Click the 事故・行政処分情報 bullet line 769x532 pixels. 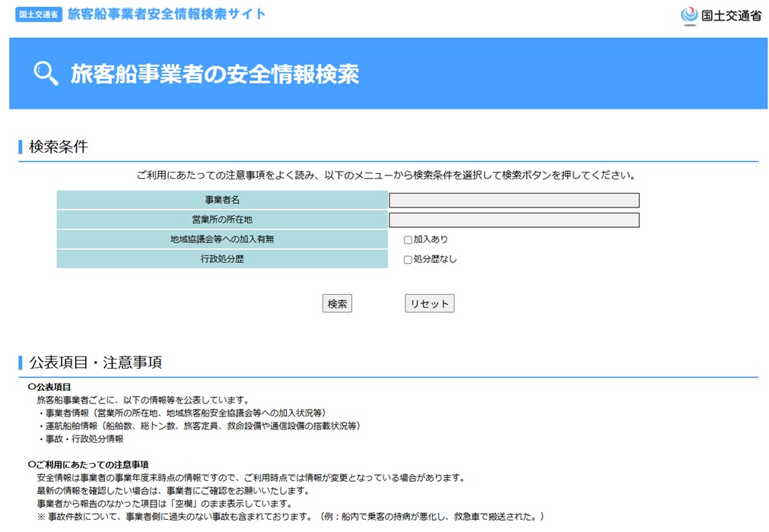[x=81, y=439]
